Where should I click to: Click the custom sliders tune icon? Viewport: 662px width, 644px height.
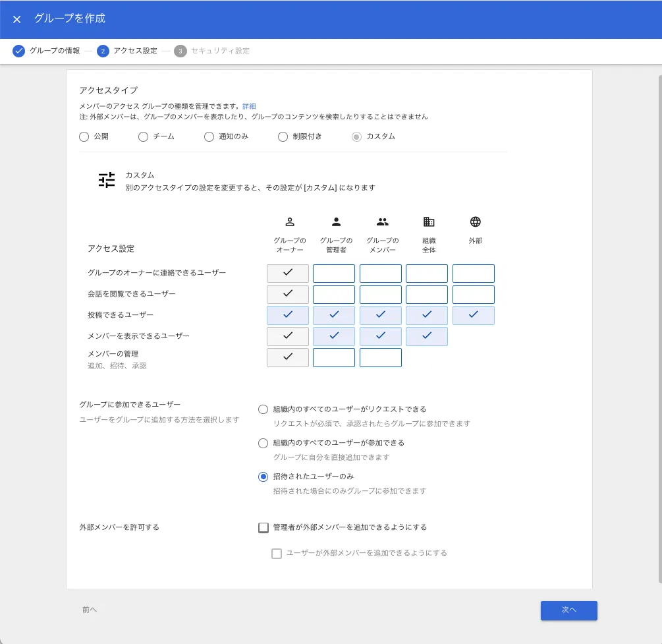coord(107,180)
